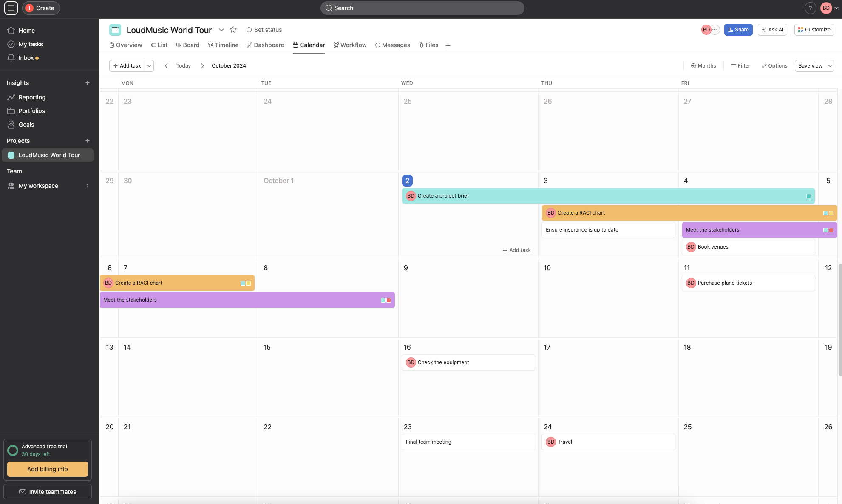Open Create a project brief task
The image size is (842, 504).
pyautogui.click(x=608, y=196)
